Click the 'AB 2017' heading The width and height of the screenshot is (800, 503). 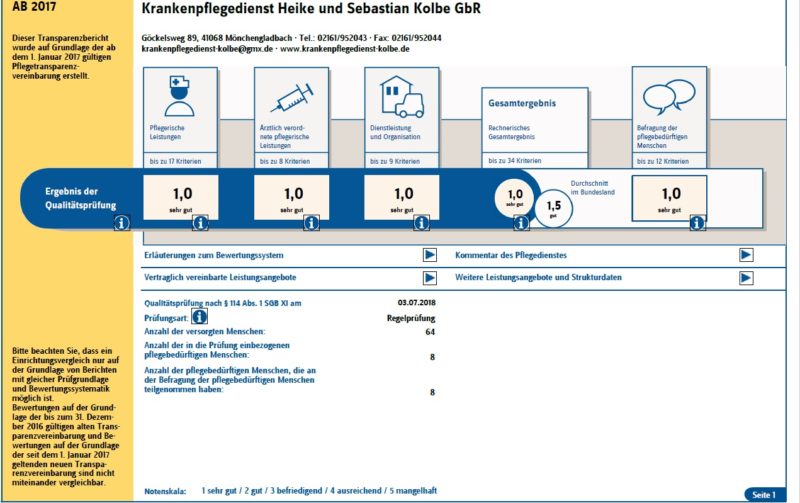pyautogui.click(x=34, y=7)
